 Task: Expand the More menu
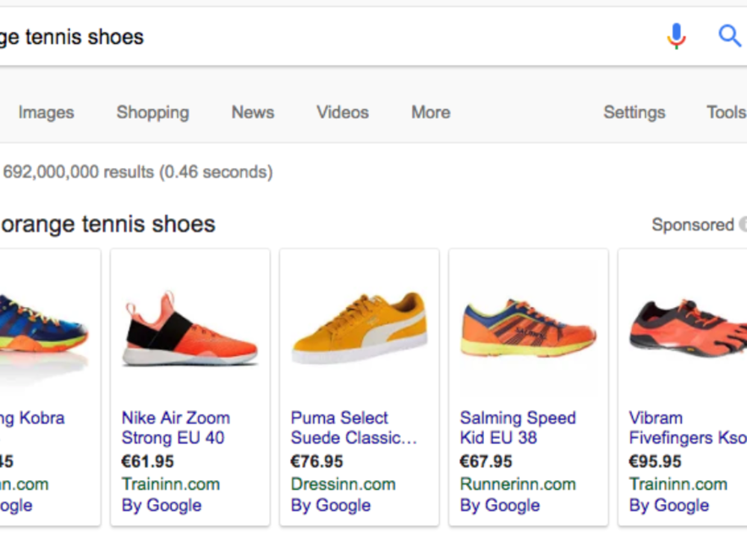click(431, 113)
